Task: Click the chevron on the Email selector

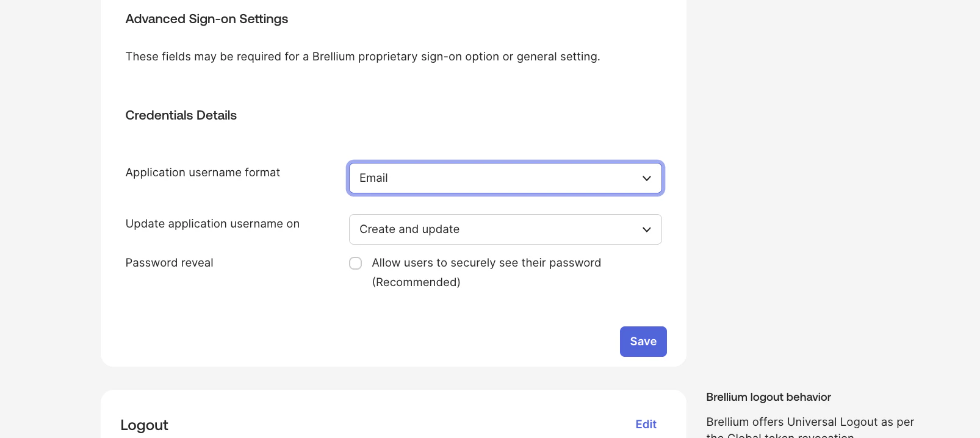Action: [x=646, y=178]
